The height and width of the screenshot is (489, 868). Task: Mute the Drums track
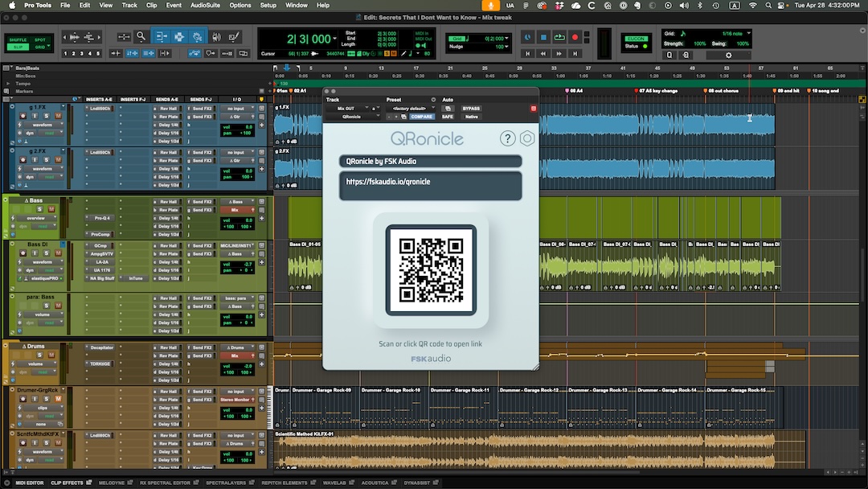(51, 355)
